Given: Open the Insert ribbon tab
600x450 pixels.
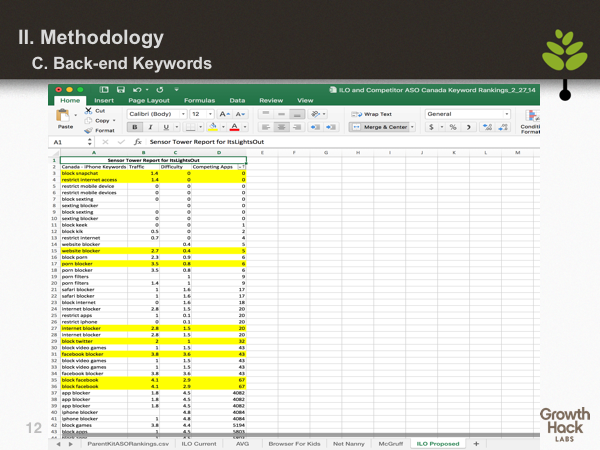Looking at the screenshot, I should click(104, 100).
